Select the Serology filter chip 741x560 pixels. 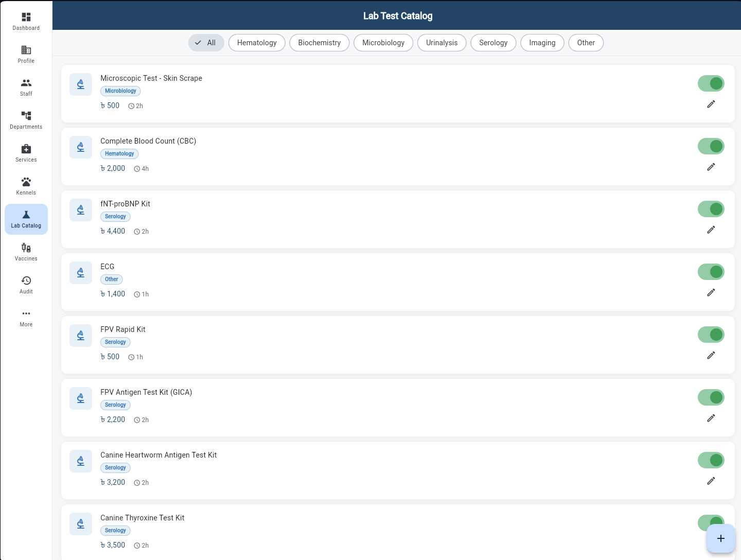click(x=493, y=43)
